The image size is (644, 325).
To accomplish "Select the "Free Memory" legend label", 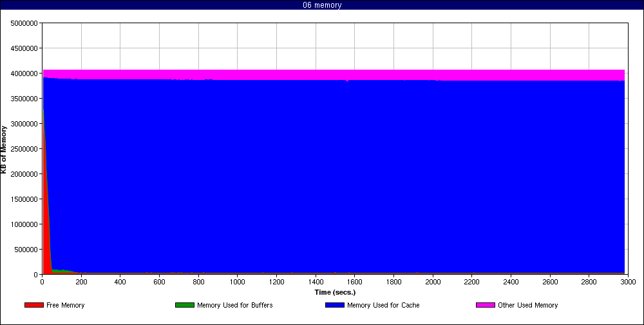I will [x=66, y=305].
